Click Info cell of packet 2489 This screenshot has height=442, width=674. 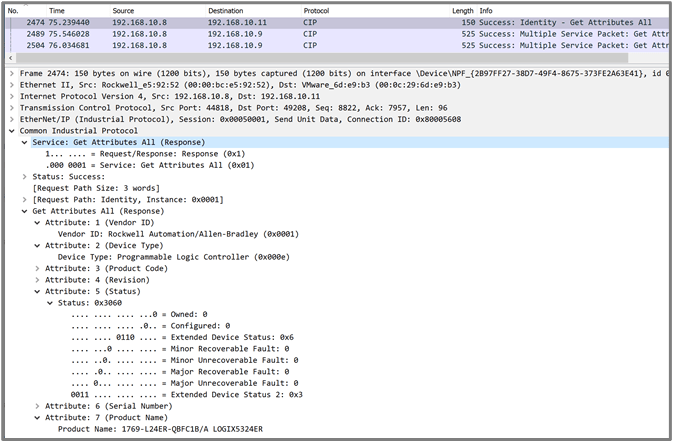573,34
